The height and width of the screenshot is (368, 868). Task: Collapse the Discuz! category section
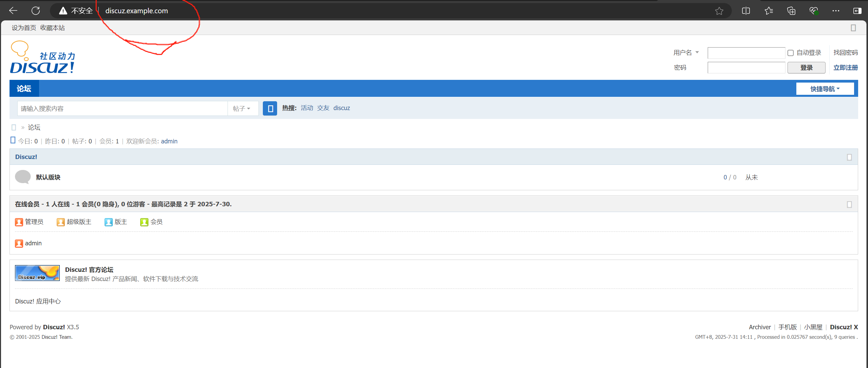[849, 157]
